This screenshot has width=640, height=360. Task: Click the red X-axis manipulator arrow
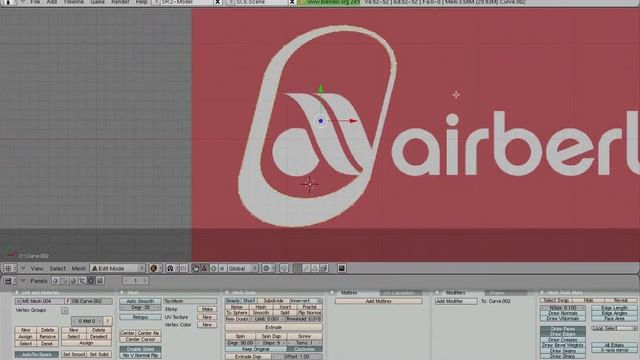tap(353, 121)
